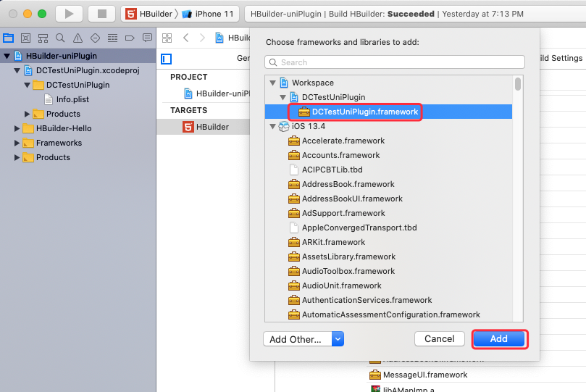The image size is (586, 392).
Task: Select DCTestUniPlugin.framework in the list
Action: pyautogui.click(x=389, y=112)
